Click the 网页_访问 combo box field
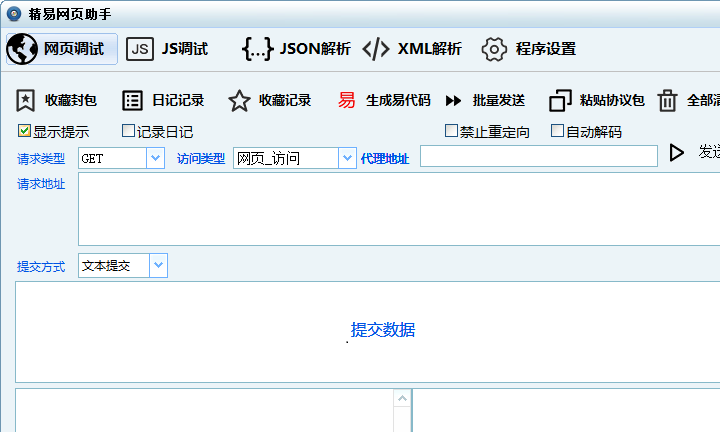Screen dimensions: 720x432 [295, 158]
